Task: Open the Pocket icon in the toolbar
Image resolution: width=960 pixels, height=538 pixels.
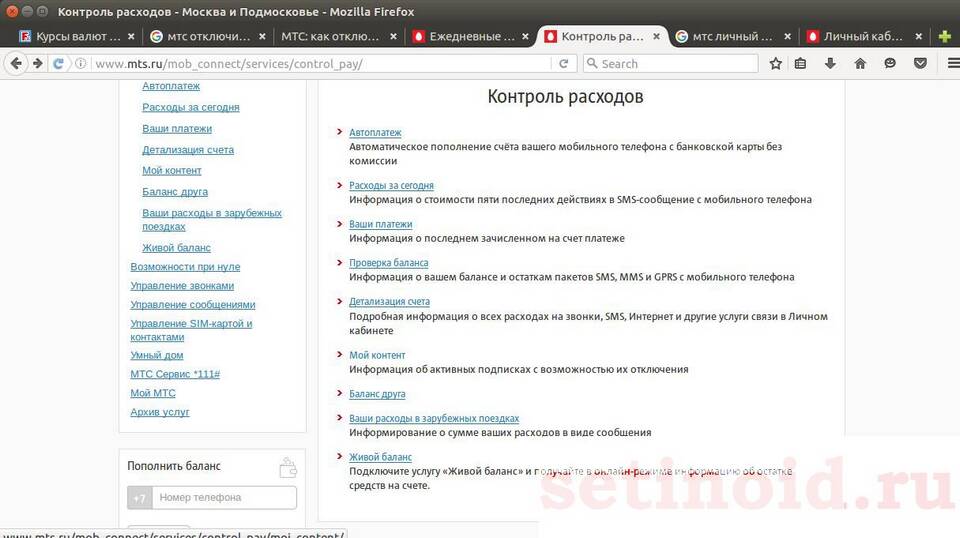Action: point(920,63)
